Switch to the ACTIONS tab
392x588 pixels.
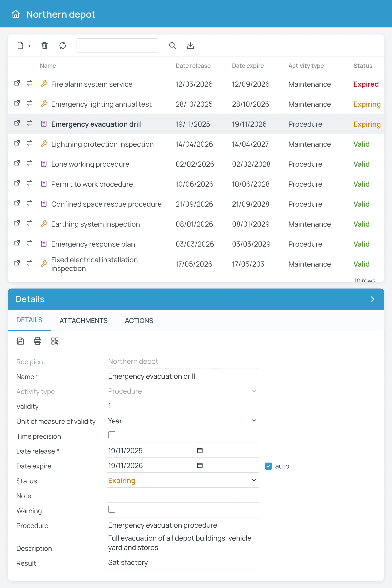[139, 320]
